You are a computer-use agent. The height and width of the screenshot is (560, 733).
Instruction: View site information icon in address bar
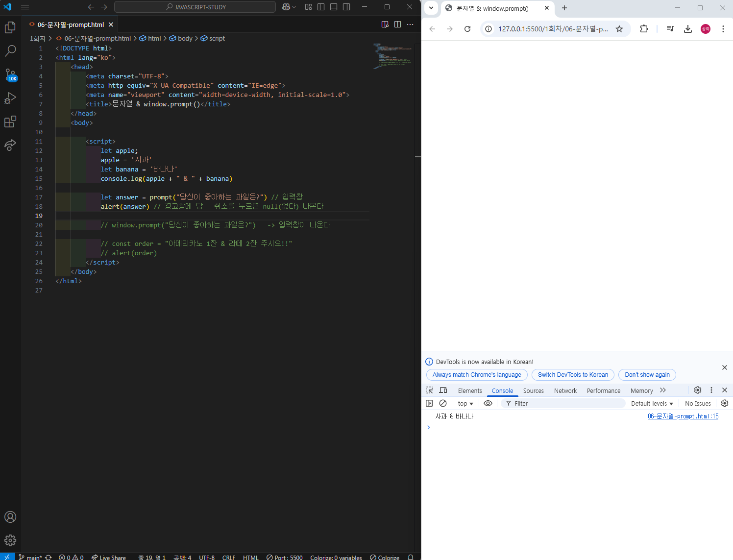[489, 29]
